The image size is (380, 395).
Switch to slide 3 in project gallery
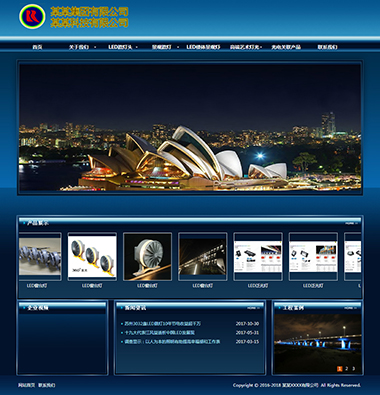coord(354,368)
